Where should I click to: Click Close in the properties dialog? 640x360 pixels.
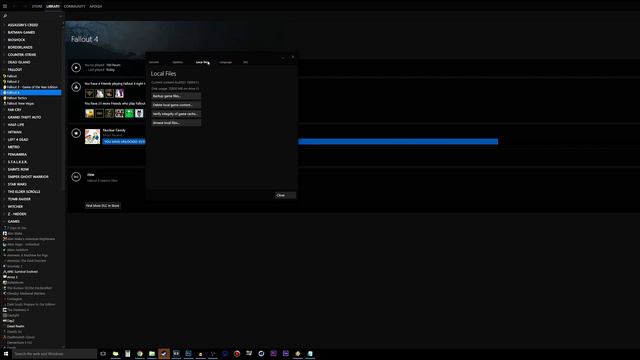point(285,195)
